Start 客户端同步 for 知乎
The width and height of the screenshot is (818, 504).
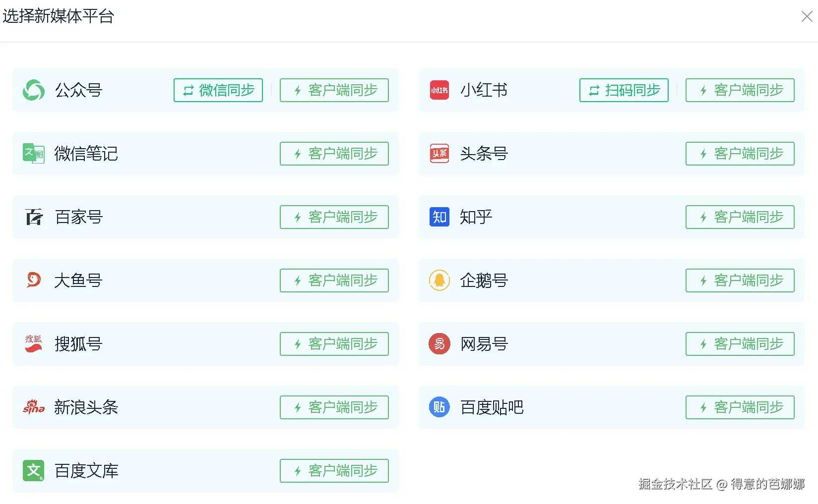pos(740,217)
